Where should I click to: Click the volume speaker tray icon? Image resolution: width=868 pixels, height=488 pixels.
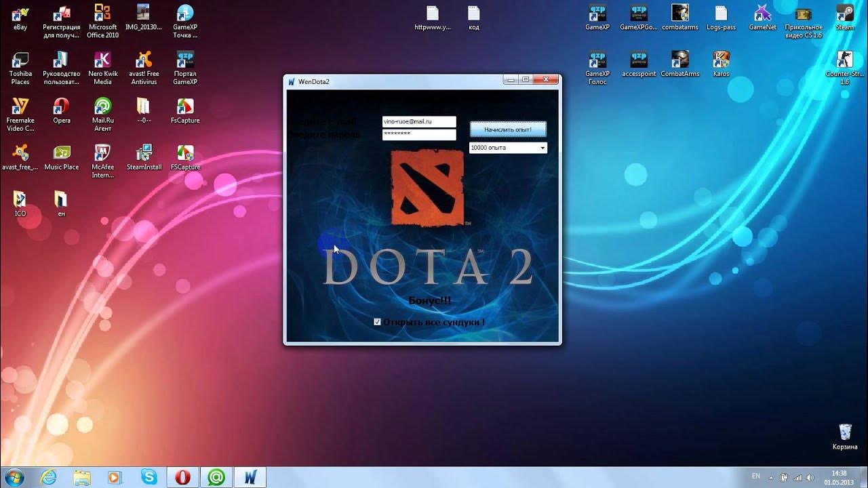click(x=810, y=477)
